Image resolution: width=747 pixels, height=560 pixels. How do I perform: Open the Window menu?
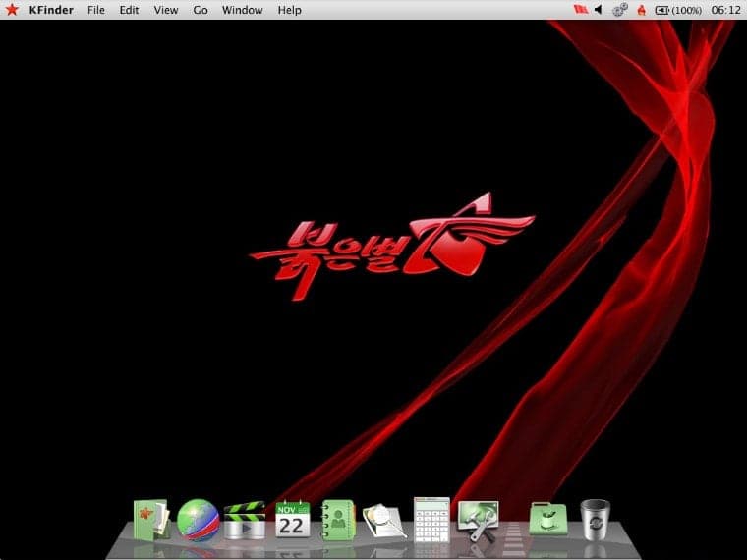242,10
